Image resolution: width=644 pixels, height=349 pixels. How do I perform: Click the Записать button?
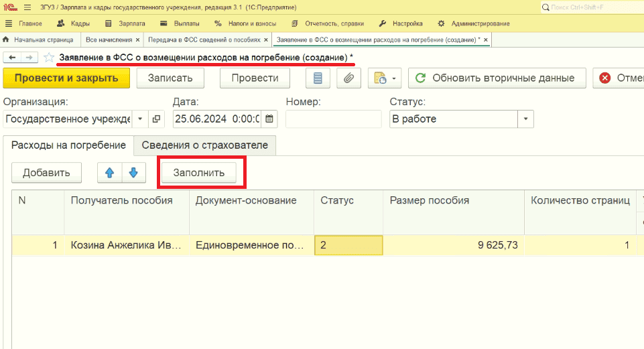pyautogui.click(x=170, y=78)
